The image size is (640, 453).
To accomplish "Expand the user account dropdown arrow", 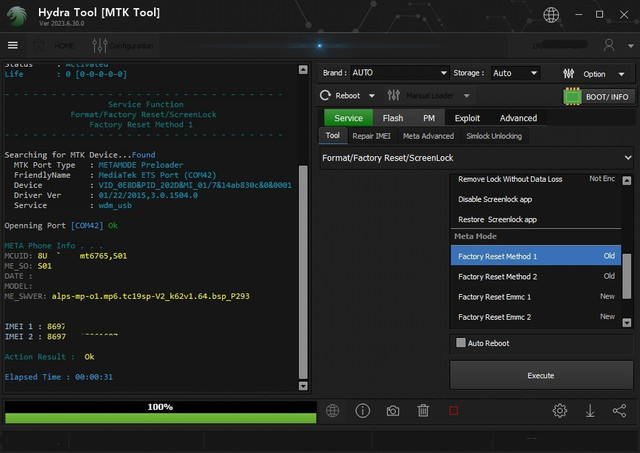I will [630, 46].
